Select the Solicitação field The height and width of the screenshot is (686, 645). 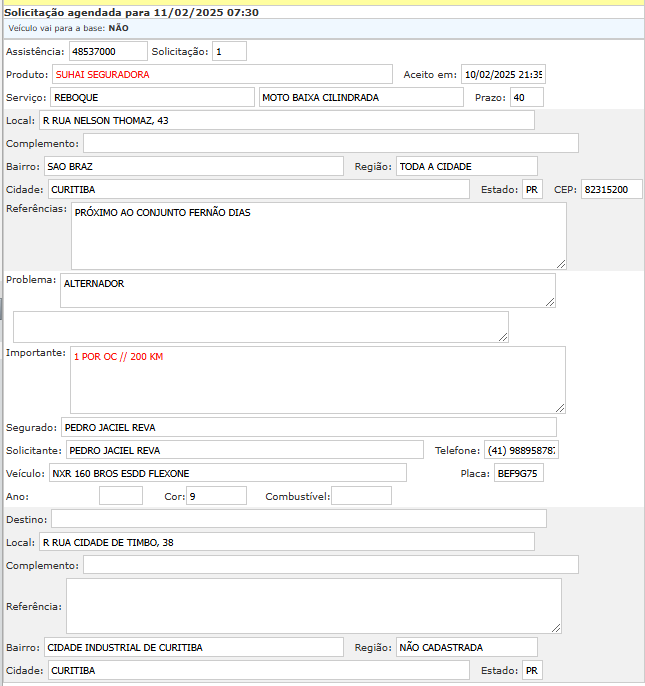pos(229,51)
